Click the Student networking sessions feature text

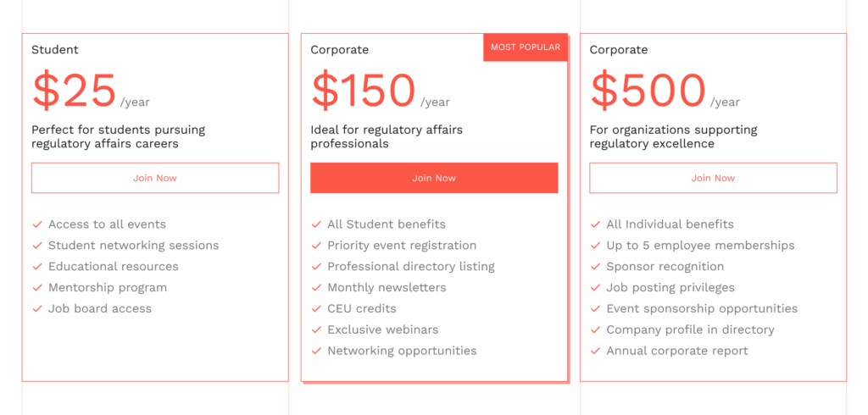tap(134, 246)
